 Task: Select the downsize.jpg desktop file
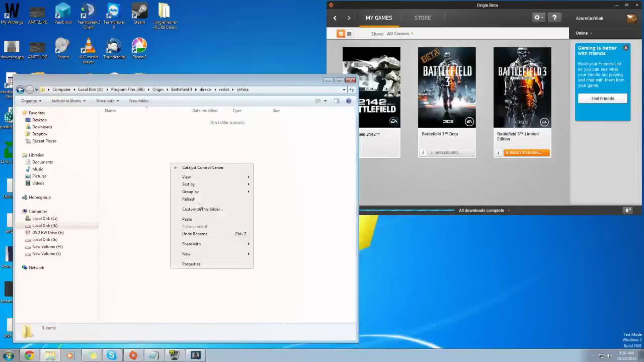click(12, 49)
